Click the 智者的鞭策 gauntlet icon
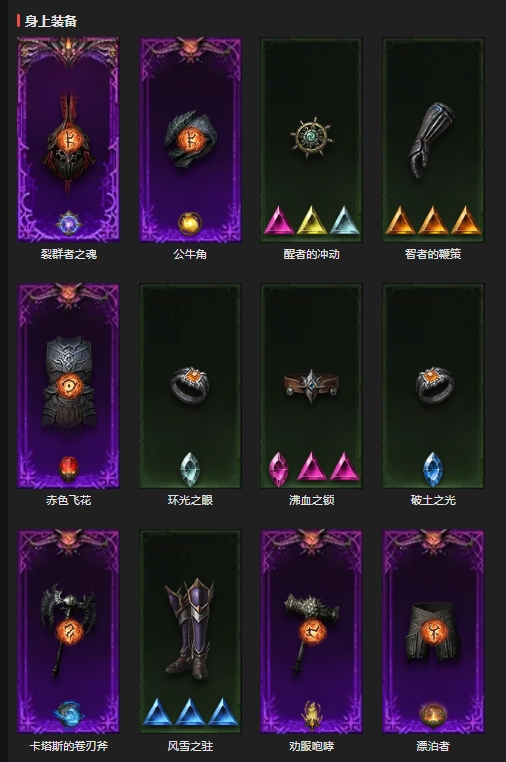 pos(432,139)
